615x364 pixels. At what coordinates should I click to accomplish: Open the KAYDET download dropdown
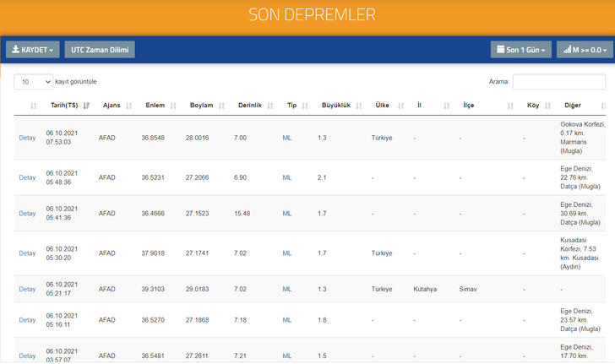33,50
